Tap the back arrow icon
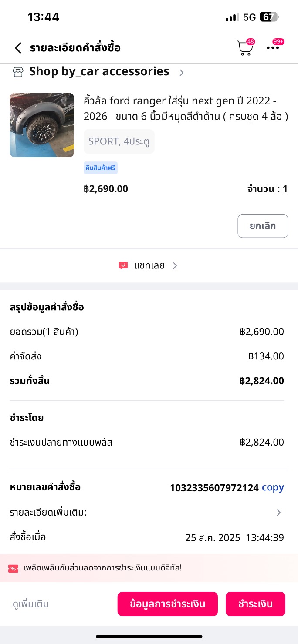This screenshot has width=298, height=644. click(18, 48)
